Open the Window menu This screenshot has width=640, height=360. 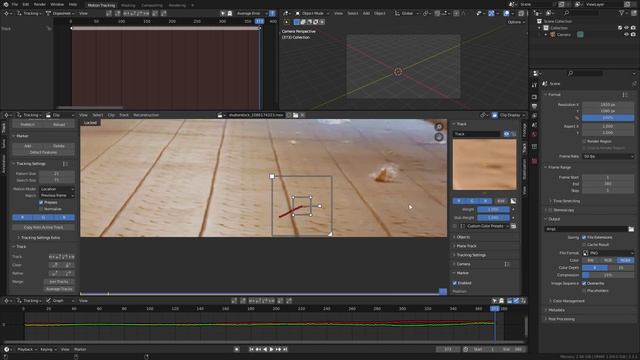click(57, 4)
